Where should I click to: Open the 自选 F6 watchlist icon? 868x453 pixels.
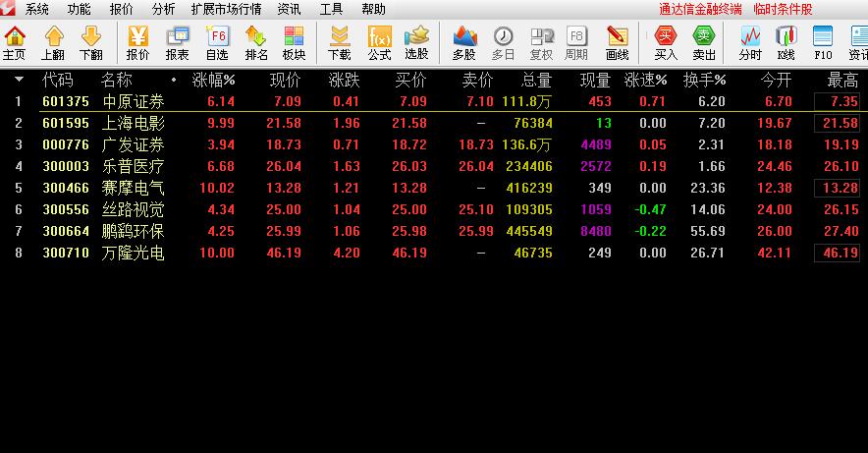[217, 43]
